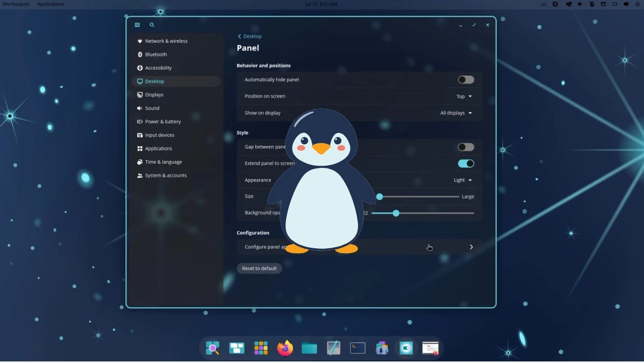The width and height of the screenshot is (644, 362).
Task: Launch the text editor from dock
Action: tap(333, 348)
